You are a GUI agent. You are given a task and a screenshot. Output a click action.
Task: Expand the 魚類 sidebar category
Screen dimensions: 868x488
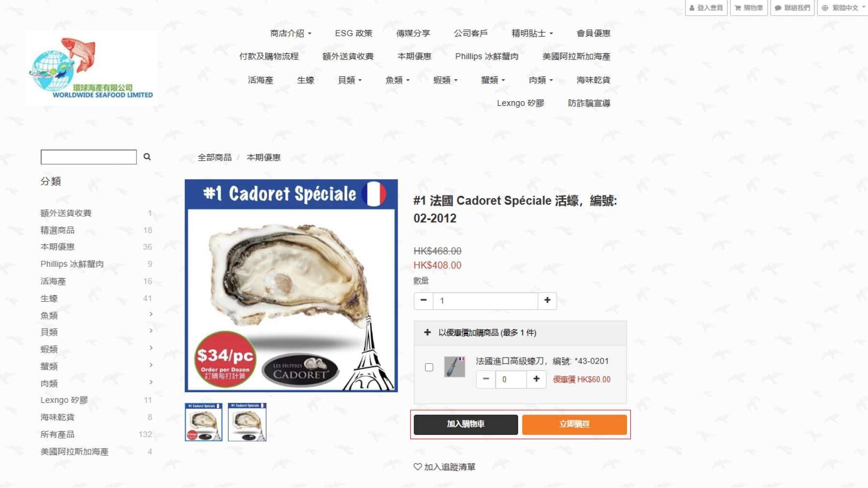tap(151, 314)
